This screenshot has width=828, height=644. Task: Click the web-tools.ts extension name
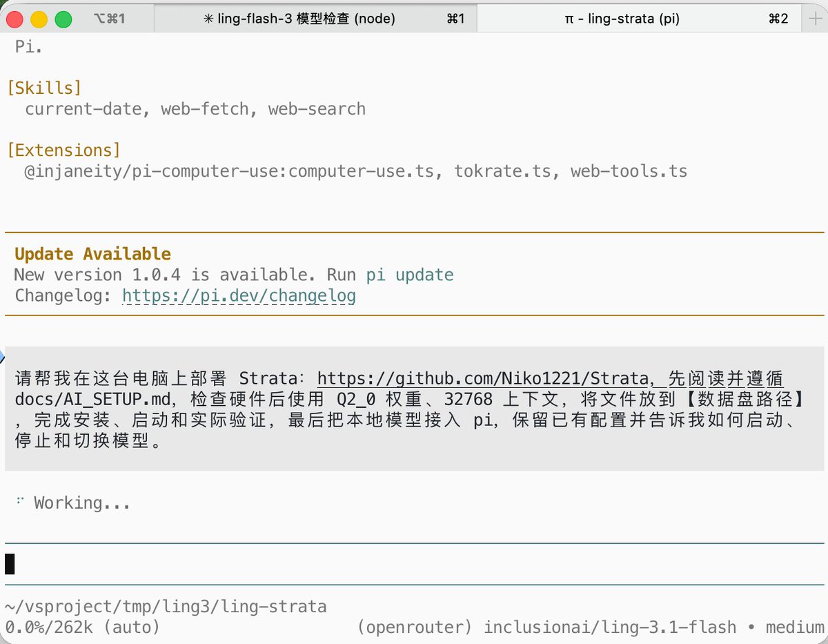tap(629, 171)
